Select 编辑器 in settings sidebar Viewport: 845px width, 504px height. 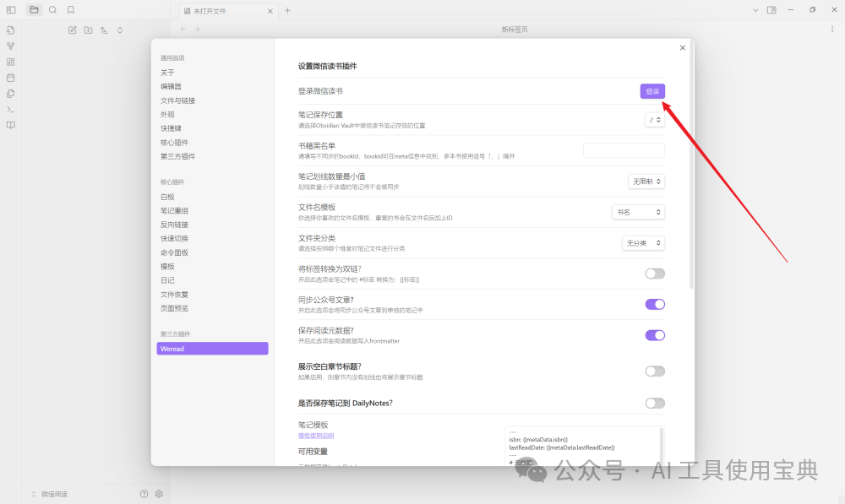tap(171, 86)
